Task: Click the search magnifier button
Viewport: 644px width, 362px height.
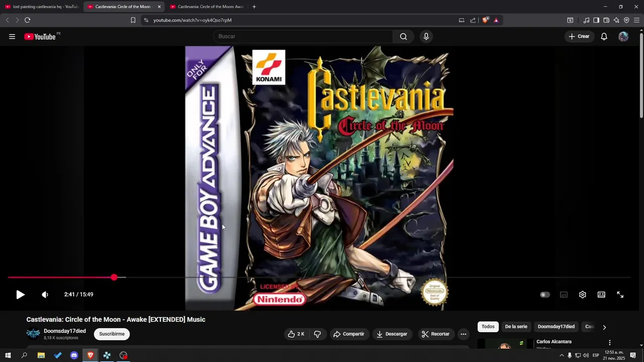Action: (404, 36)
